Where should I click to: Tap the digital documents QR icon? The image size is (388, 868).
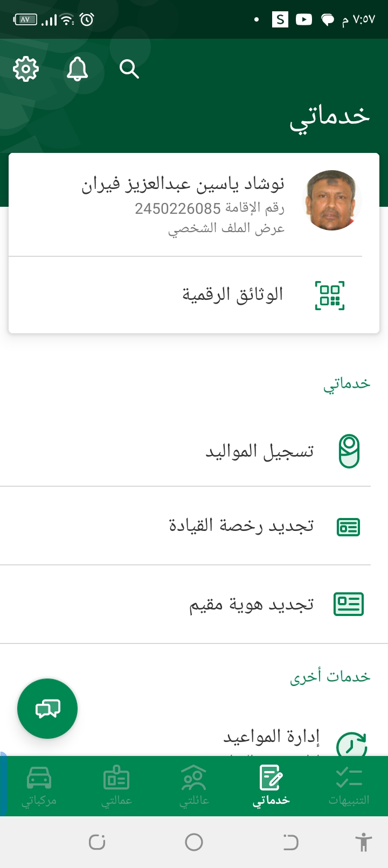click(329, 296)
